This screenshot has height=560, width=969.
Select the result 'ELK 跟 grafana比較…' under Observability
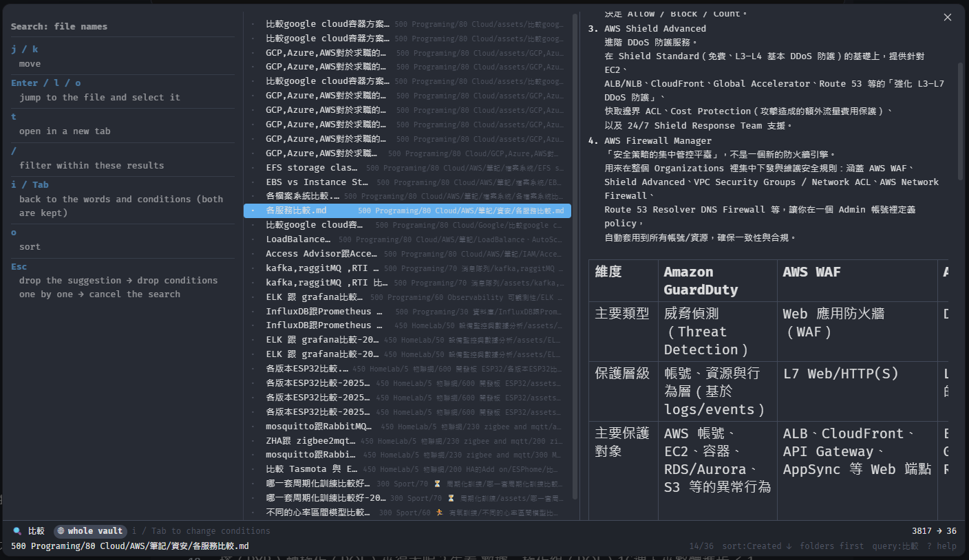click(407, 297)
